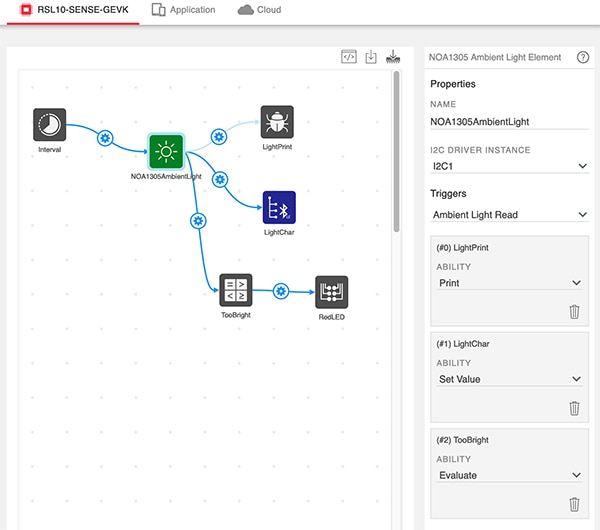600x530 pixels.
Task: Click the TooBright comparison node
Action: click(236, 291)
